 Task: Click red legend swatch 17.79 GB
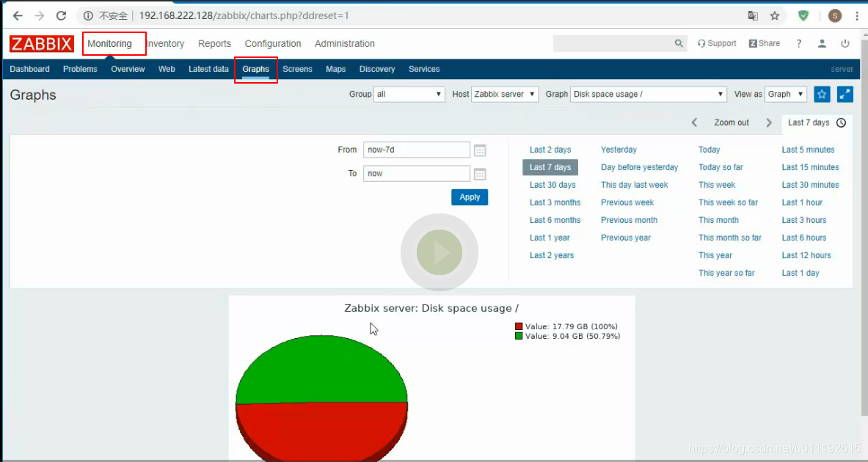click(x=519, y=326)
